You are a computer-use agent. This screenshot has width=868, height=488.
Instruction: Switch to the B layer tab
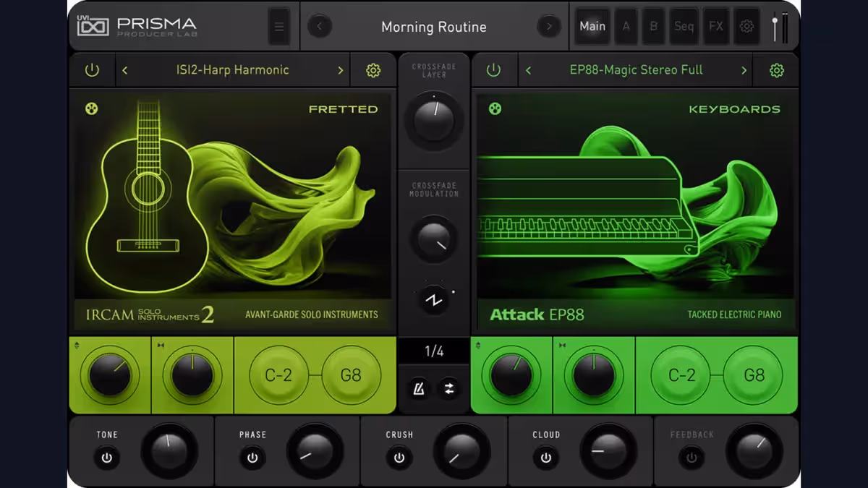pyautogui.click(x=654, y=27)
